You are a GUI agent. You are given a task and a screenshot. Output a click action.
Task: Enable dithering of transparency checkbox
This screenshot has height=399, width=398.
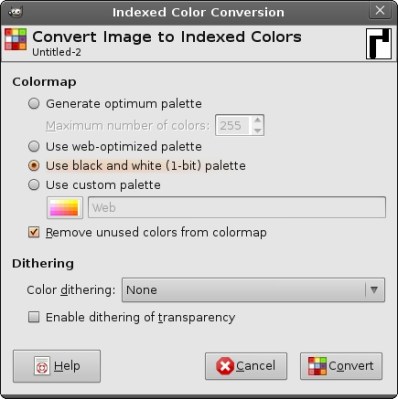[34, 317]
